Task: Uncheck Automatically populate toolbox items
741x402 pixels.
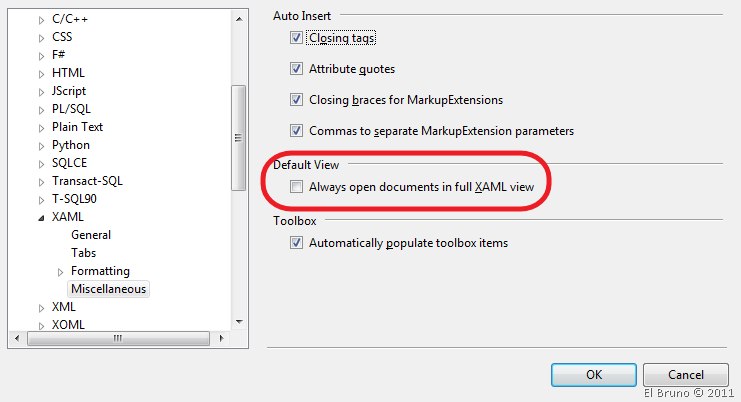Action: (x=296, y=243)
